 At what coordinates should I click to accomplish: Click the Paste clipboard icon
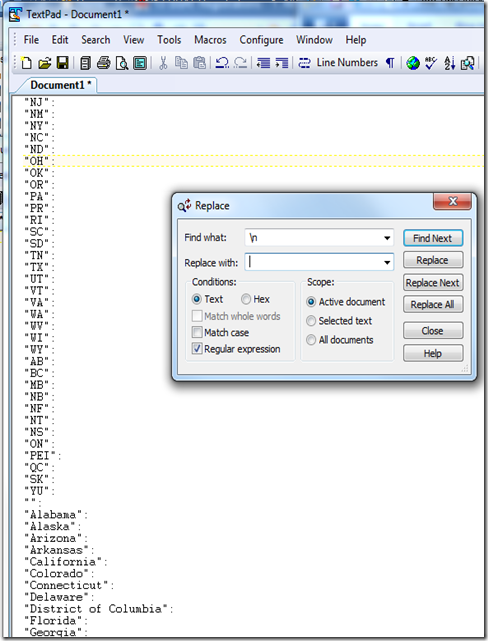[199, 63]
